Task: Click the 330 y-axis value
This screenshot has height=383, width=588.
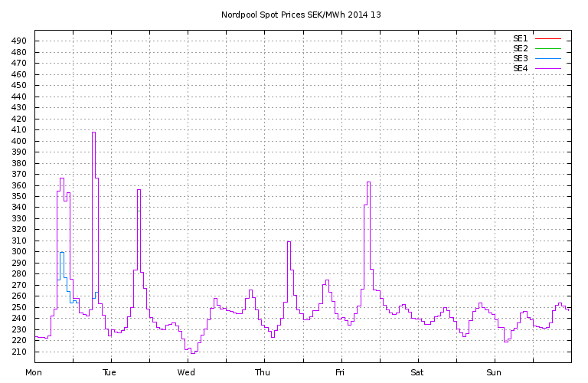Action: coord(18,218)
